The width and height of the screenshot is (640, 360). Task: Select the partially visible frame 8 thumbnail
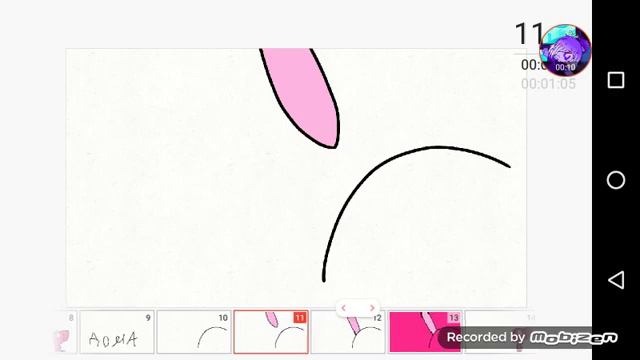click(64, 332)
